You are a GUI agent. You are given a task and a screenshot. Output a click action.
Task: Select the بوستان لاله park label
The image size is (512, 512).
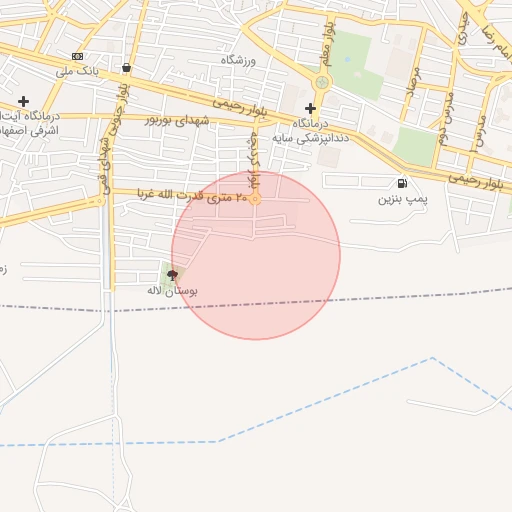(x=172, y=291)
